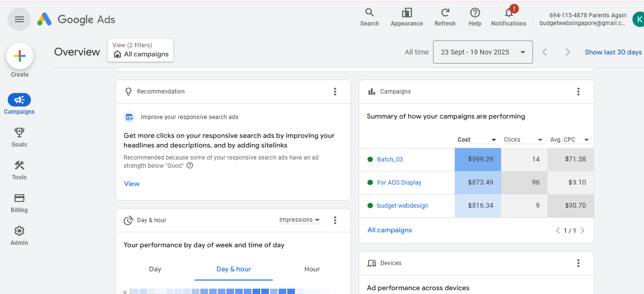The height and width of the screenshot is (294, 644).
Task: Open Recommendation card three-dot menu
Action: point(335,92)
